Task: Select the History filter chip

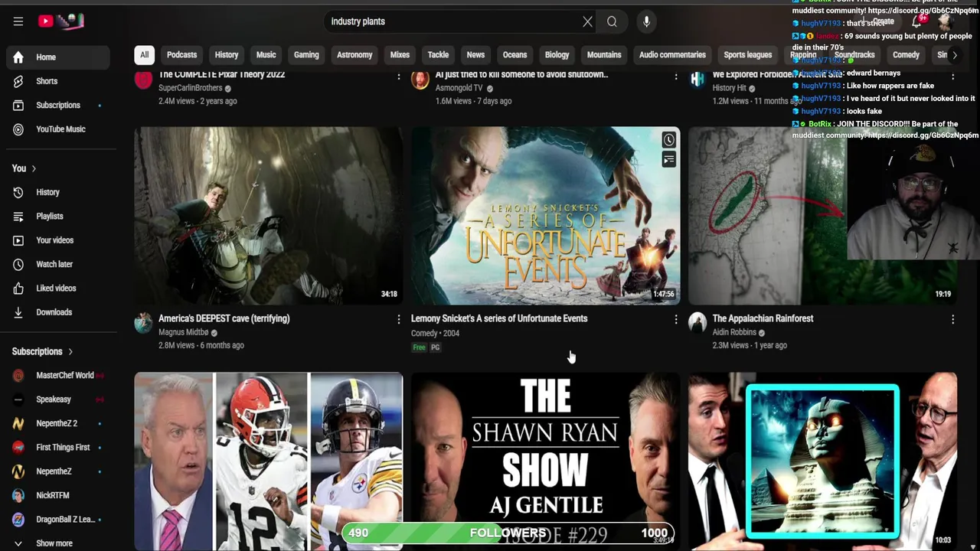Action: (x=227, y=55)
